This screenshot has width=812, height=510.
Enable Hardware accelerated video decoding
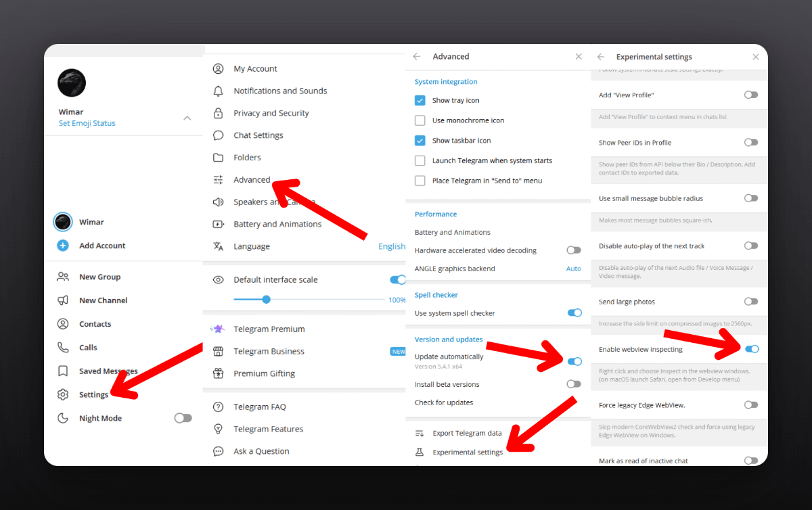pos(574,250)
